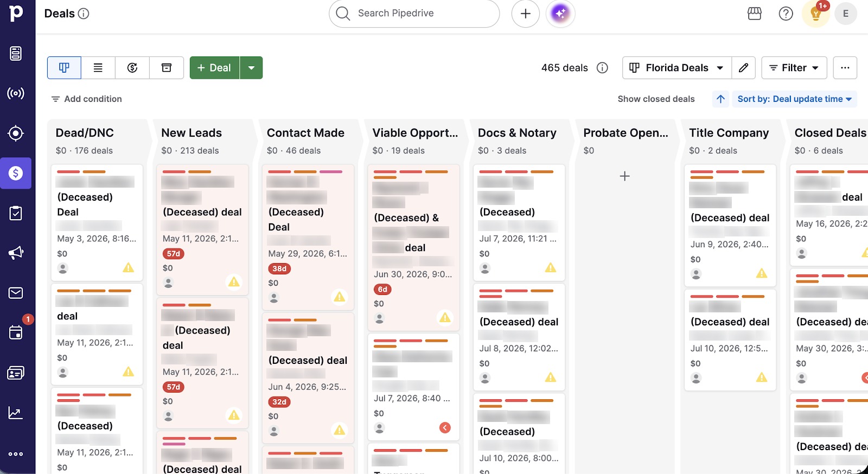868x474 pixels.
Task: Open the Filter dropdown
Action: (794, 68)
